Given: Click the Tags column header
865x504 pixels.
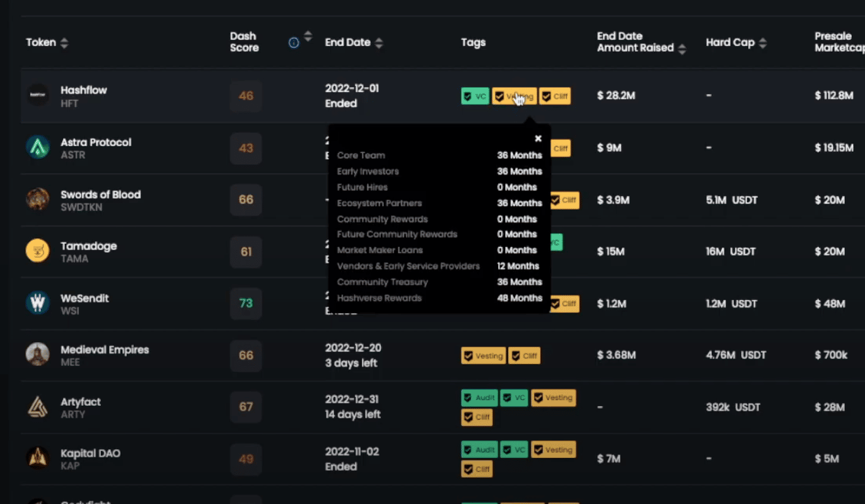Looking at the screenshot, I should click(x=473, y=42).
